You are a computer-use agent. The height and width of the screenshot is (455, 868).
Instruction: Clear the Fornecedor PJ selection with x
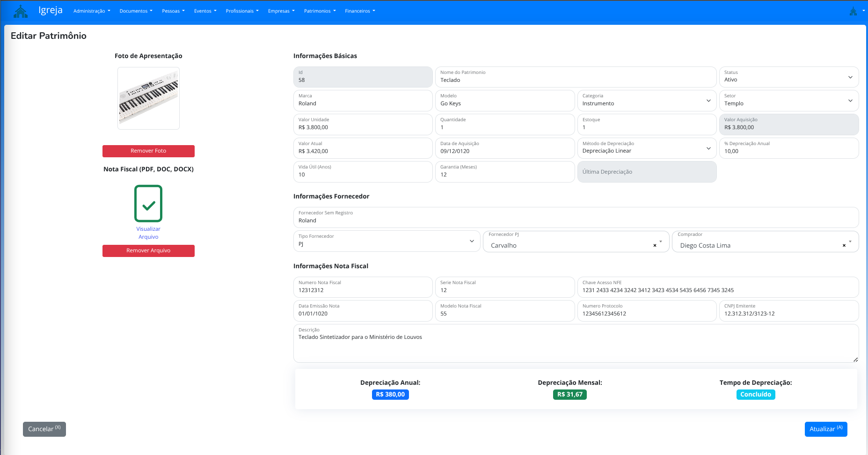[x=655, y=245]
